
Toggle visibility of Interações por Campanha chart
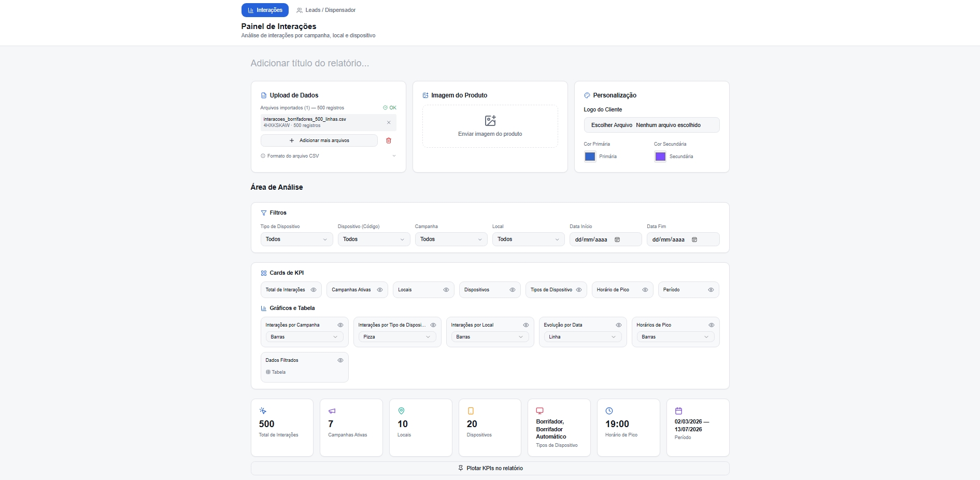coord(340,325)
